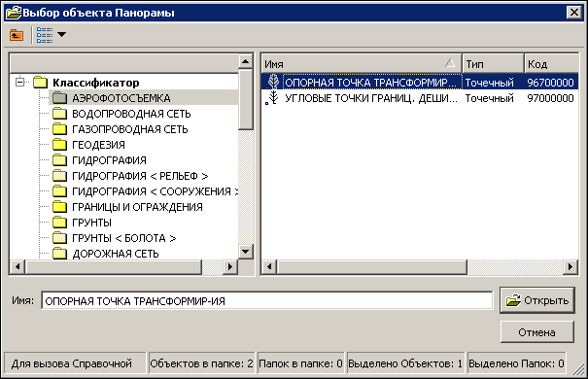Click the Выделено Папок: 0 status field
Screen dimensions: 588x379
516,363
